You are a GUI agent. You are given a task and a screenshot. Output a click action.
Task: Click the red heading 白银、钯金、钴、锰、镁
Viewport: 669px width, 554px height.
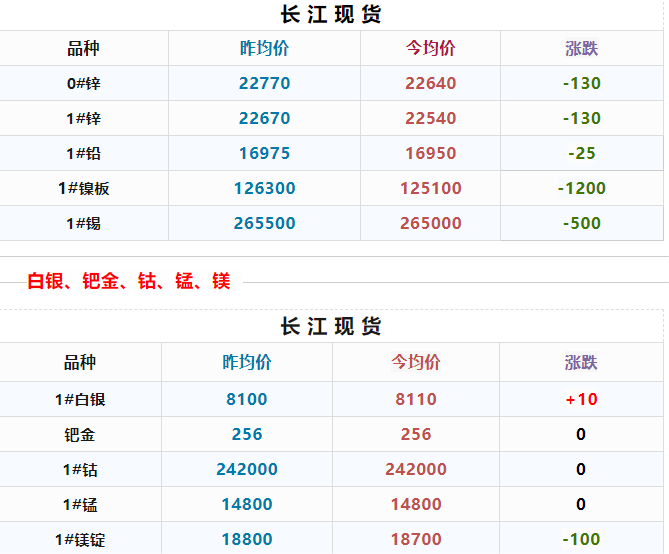coord(129,282)
